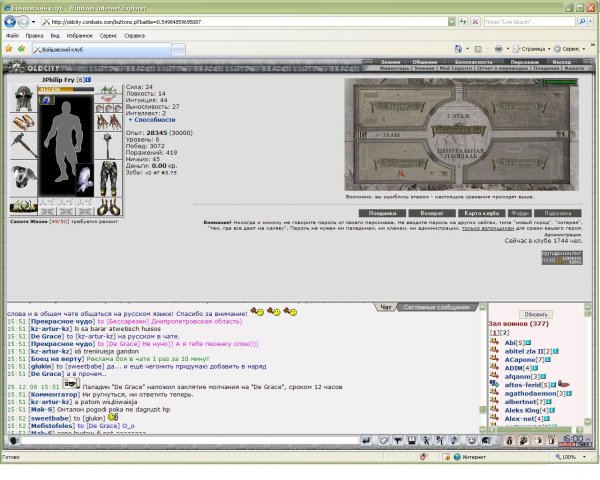Click the player health progress bar
The image size is (600, 480).
66,89
